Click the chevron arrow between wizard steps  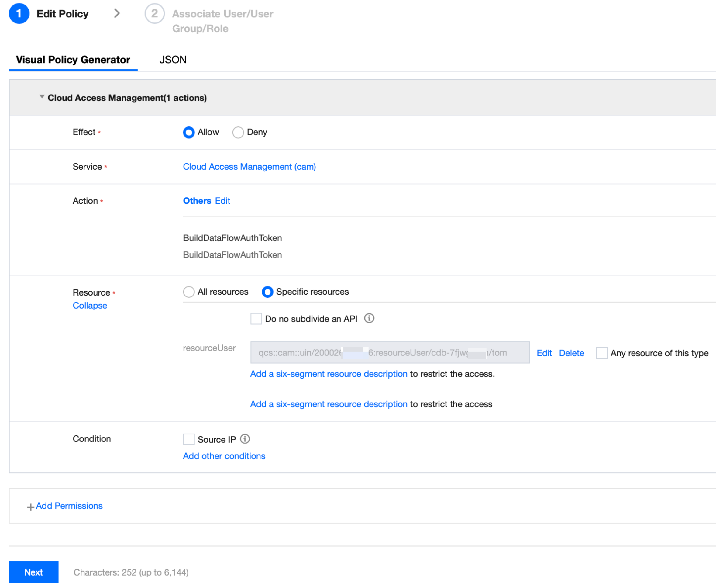click(117, 14)
